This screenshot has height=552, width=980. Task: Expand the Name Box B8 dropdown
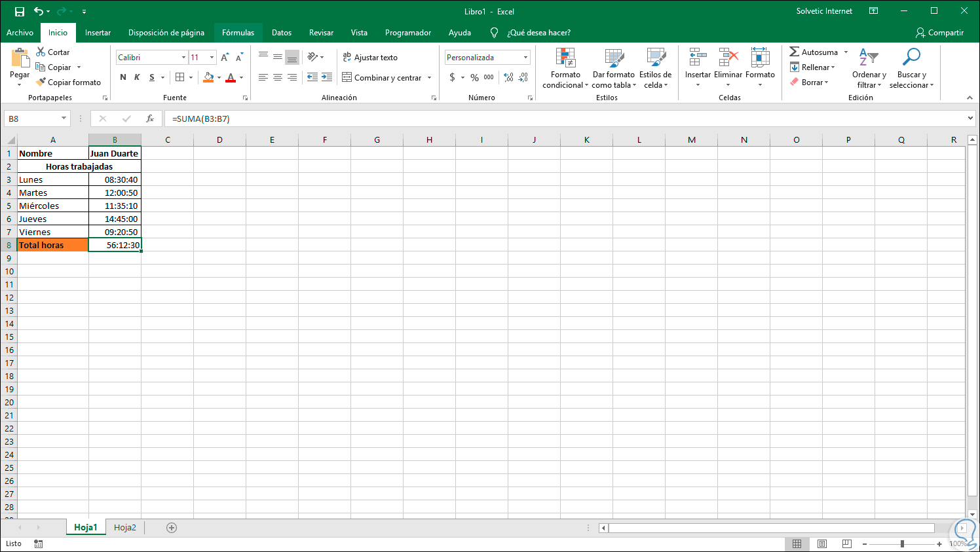coord(64,119)
